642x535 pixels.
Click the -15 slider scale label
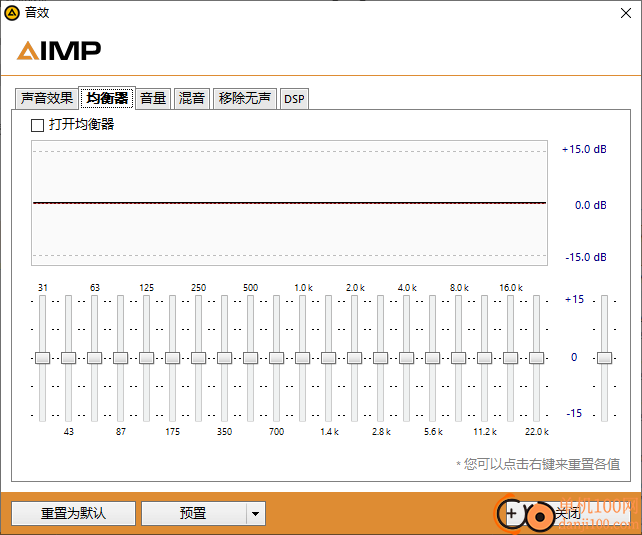point(574,413)
